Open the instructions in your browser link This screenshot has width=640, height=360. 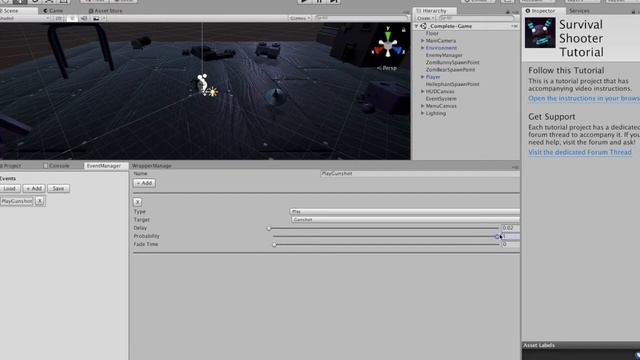click(584, 98)
